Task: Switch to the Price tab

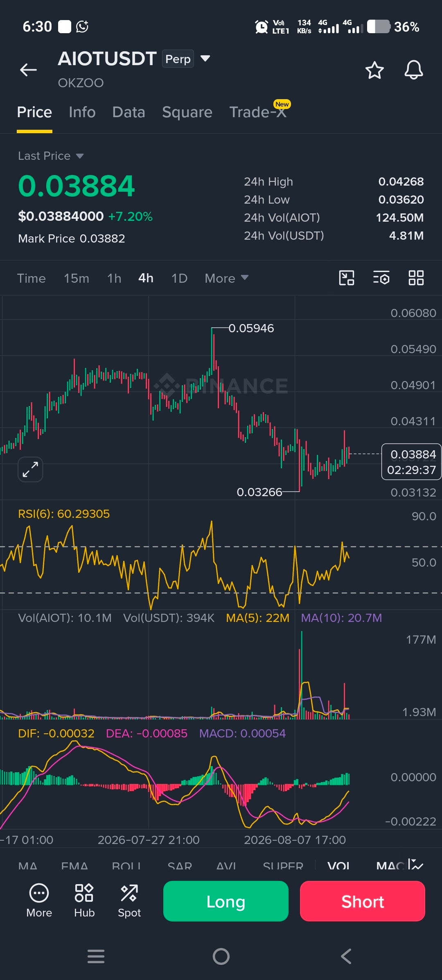Action: [34, 112]
